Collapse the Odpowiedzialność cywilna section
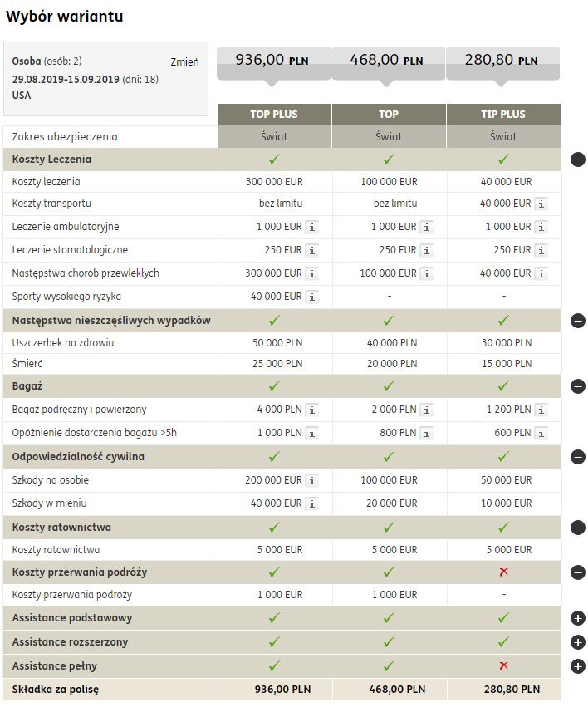The height and width of the screenshot is (712, 588). (577, 457)
